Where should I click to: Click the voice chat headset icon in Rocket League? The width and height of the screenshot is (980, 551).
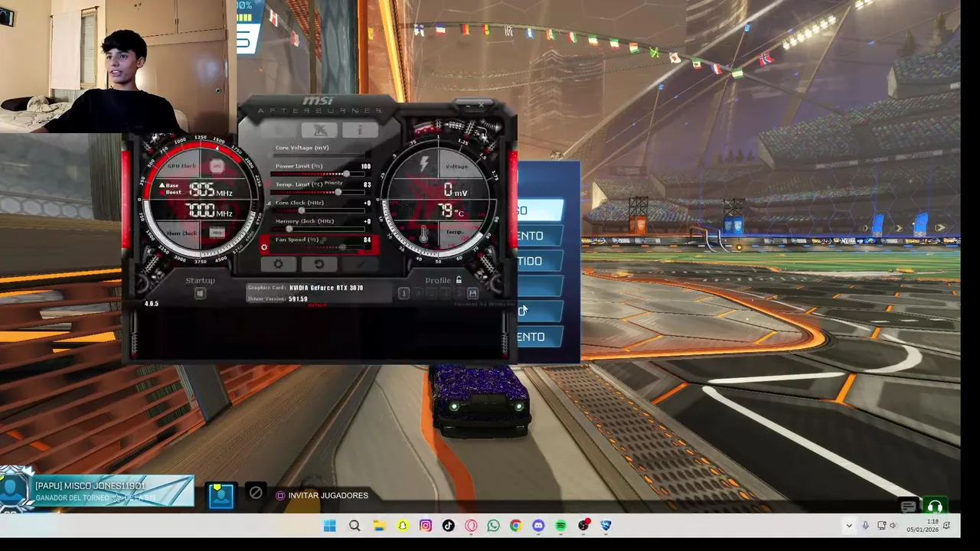pyautogui.click(x=934, y=506)
